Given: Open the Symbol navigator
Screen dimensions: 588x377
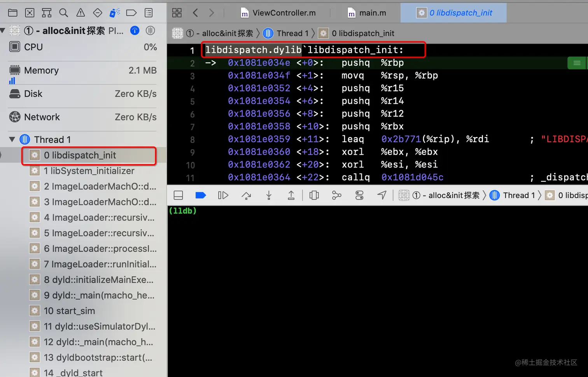Looking at the screenshot, I should (x=47, y=13).
